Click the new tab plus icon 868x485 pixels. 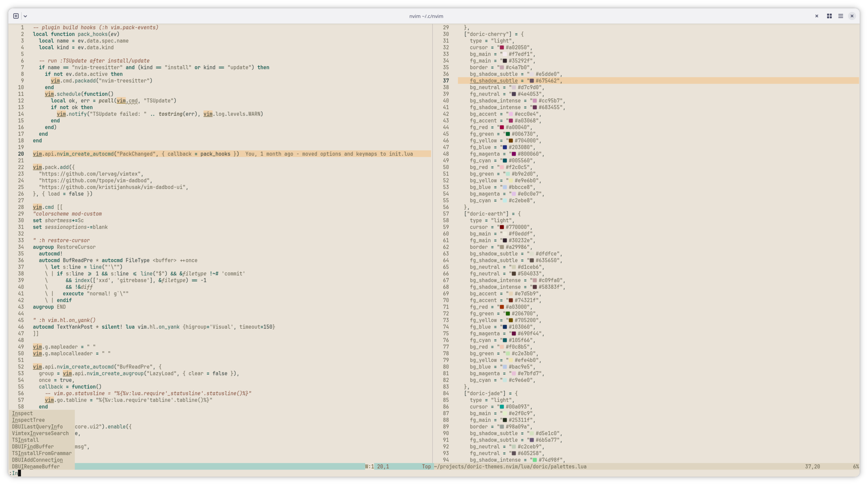[16, 16]
